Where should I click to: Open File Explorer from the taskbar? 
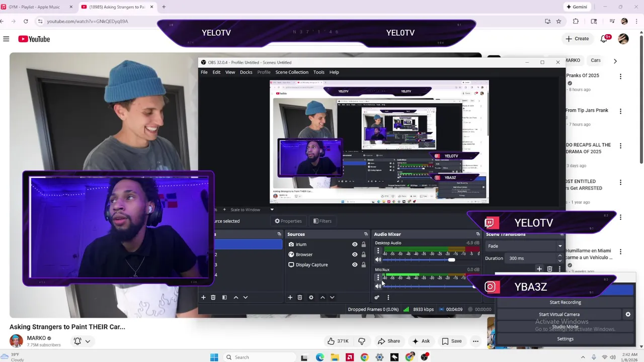click(335, 357)
